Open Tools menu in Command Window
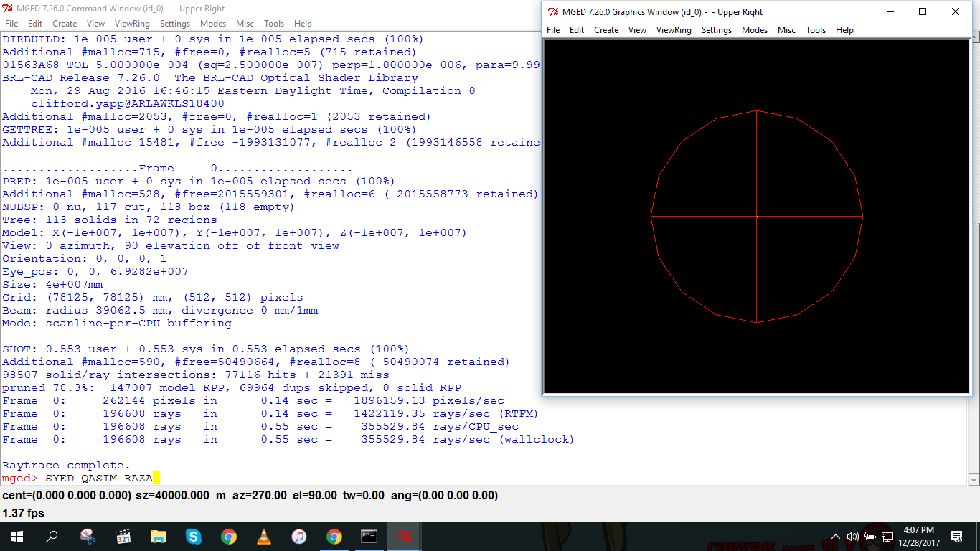980x551 pixels. pos(274,24)
